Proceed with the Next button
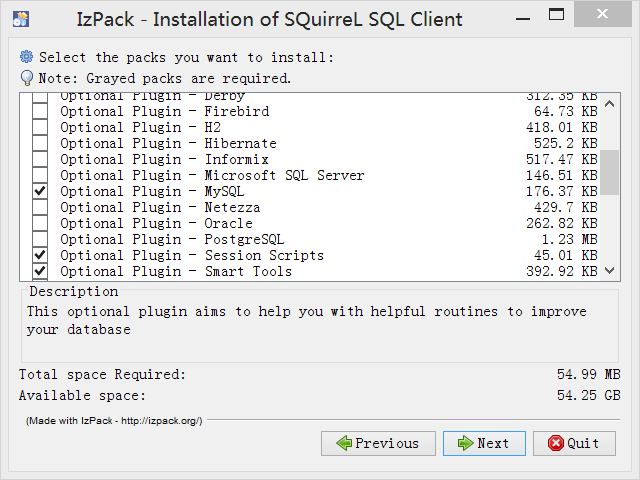 point(484,443)
